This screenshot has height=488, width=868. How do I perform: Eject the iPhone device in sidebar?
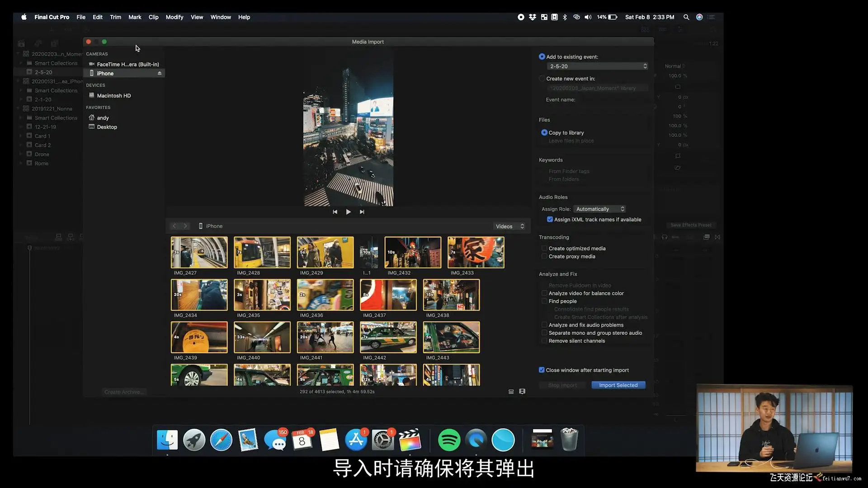pyautogui.click(x=160, y=73)
